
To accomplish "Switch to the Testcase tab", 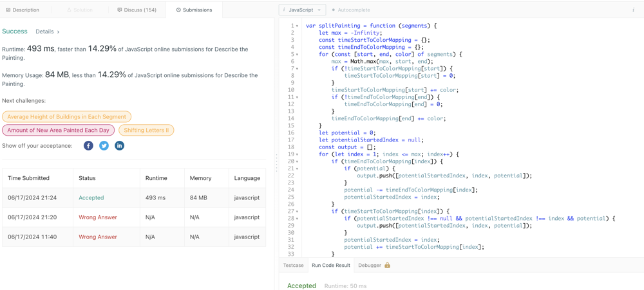I will (x=293, y=266).
